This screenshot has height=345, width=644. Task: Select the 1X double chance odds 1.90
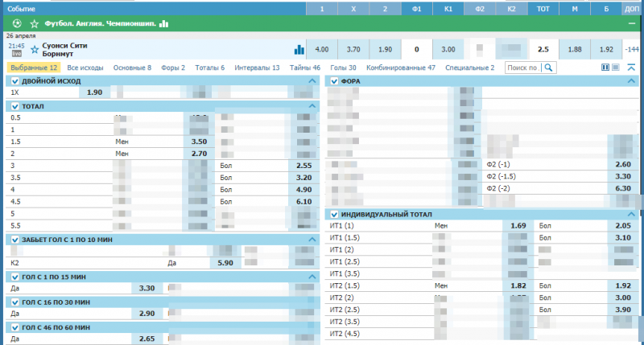coord(94,93)
